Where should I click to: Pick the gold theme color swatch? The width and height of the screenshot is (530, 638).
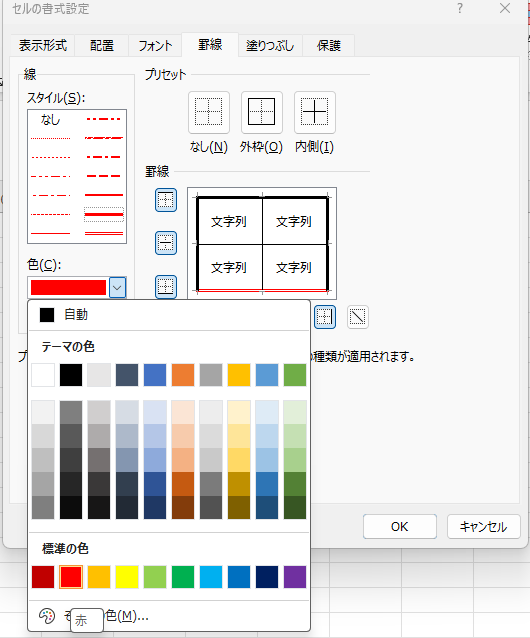[x=239, y=375]
